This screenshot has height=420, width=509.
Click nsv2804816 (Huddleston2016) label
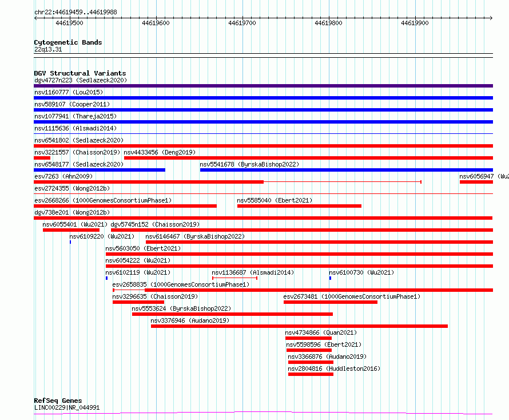pos(334,369)
